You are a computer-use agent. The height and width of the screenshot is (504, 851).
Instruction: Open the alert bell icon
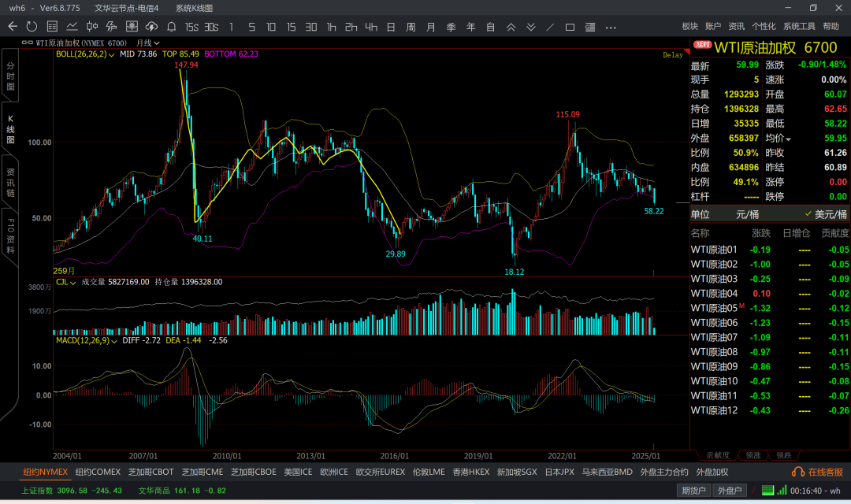[172, 26]
